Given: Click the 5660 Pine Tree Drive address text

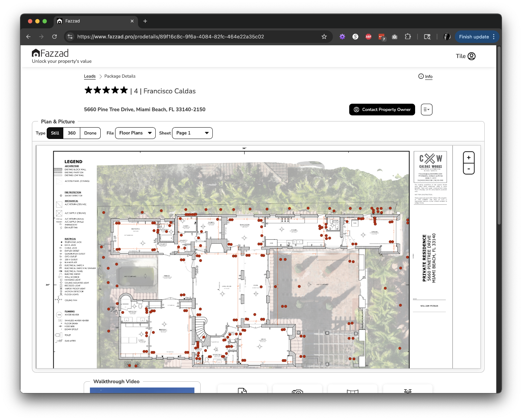Looking at the screenshot, I should [145, 110].
